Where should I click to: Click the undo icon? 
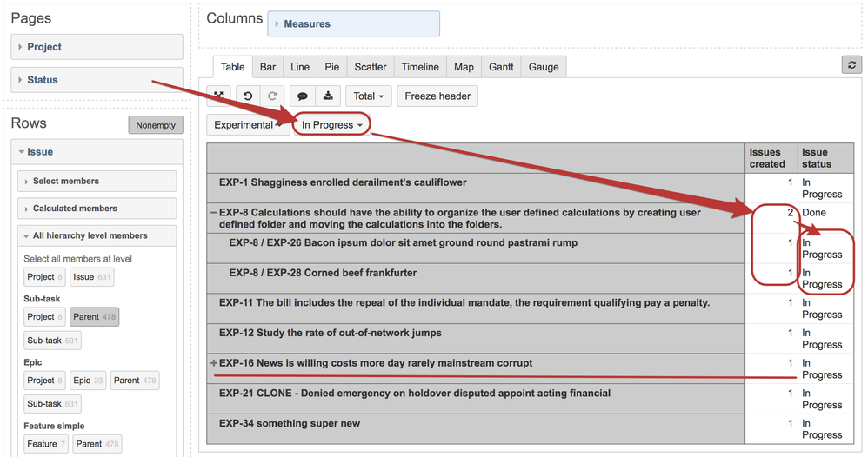tap(248, 96)
